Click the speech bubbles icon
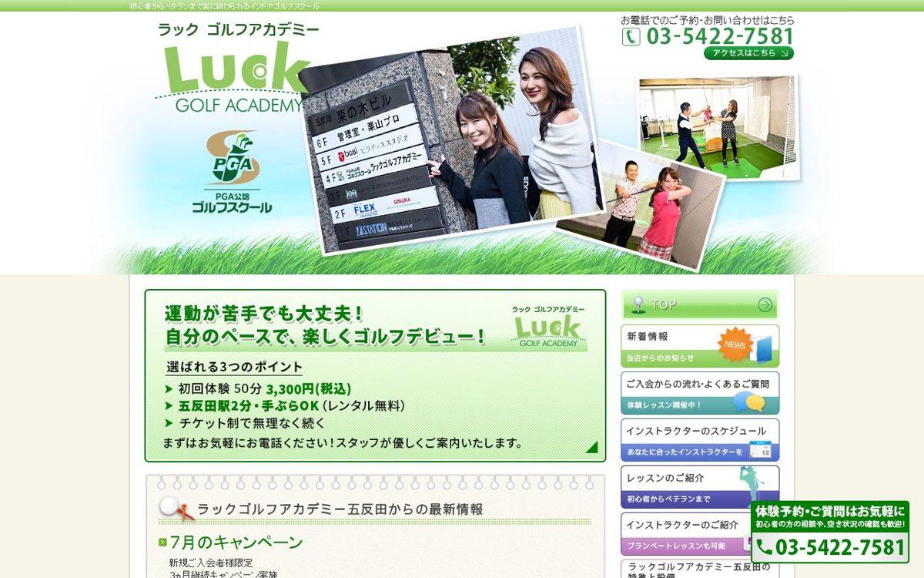This screenshot has height=578, width=924. pos(748,402)
